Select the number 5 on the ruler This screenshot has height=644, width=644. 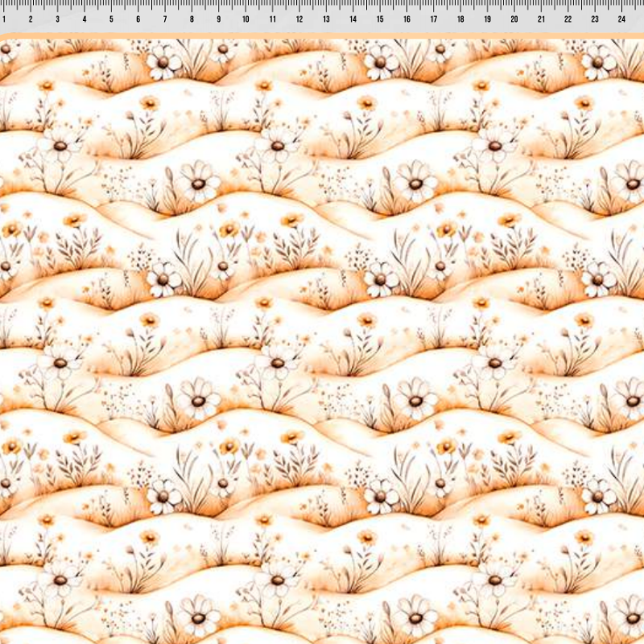111,19
